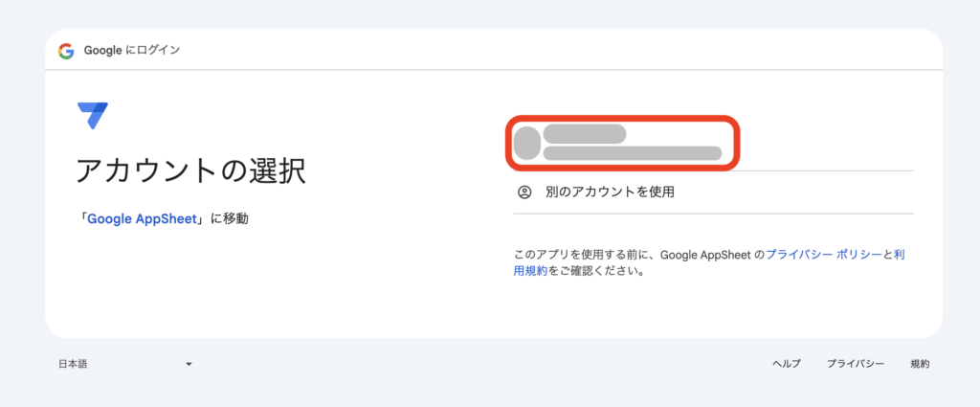Click the Google にログイン header text
This screenshot has height=407, width=980.
pyautogui.click(x=132, y=51)
